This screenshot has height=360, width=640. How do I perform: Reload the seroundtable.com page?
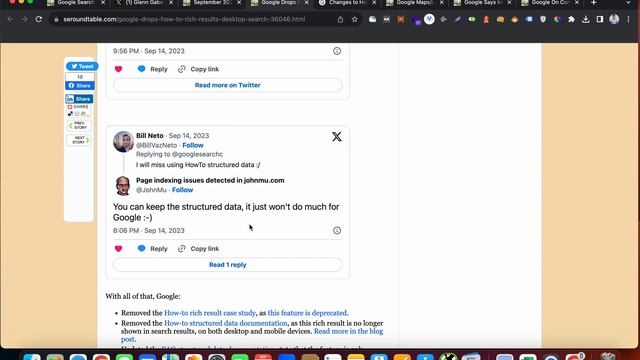[x=38, y=19]
